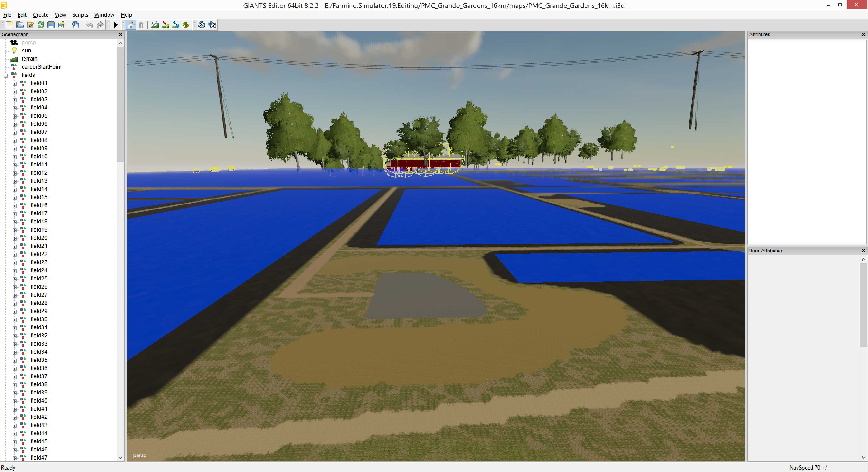The image size is (868, 472).
Task: Click the transform group icon of field08
Action: coord(23,140)
